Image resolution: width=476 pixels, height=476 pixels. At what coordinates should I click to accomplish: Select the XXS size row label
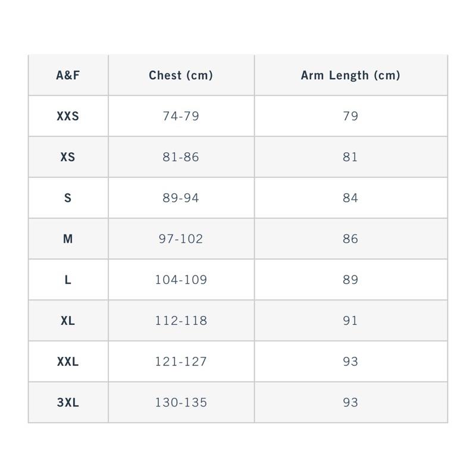coord(68,116)
